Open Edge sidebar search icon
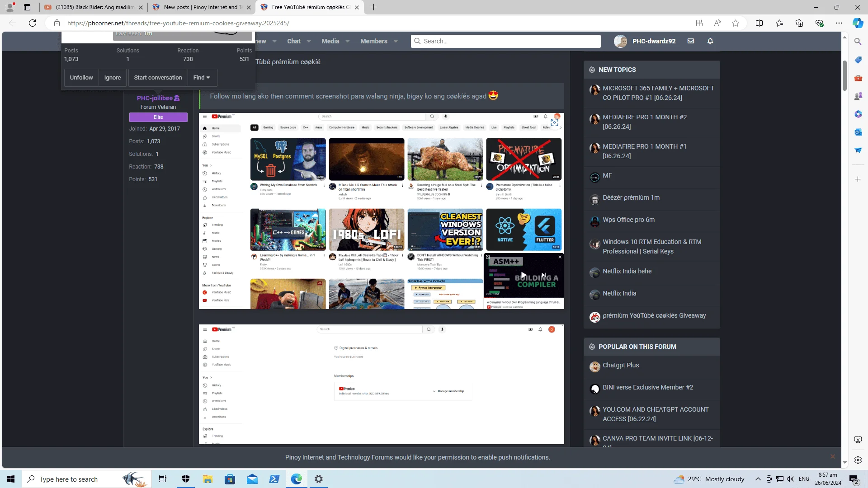 point(858,42)
